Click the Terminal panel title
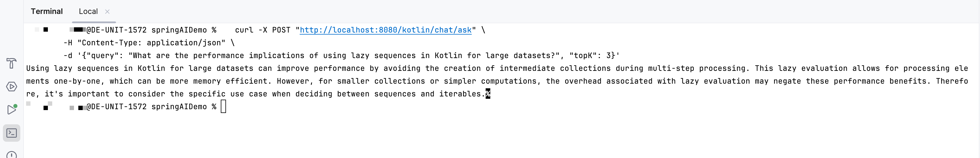Screen dimensions: 980x158 [46, 11]
